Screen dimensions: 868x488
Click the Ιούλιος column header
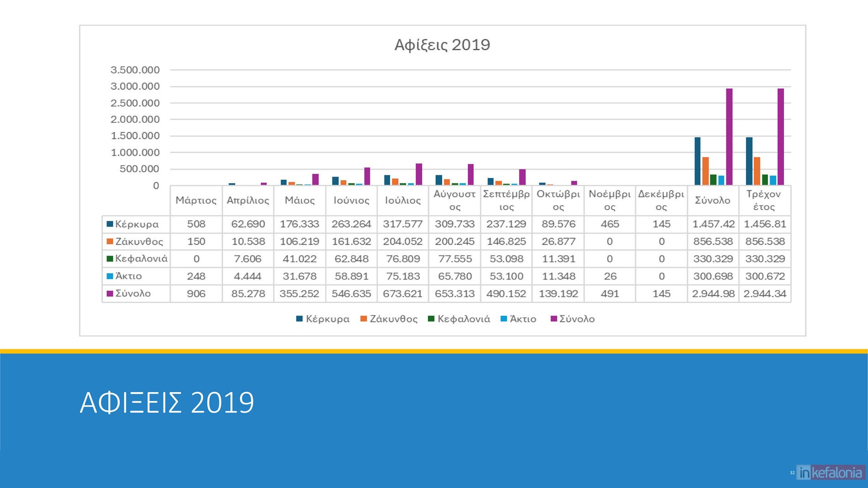(x=403, y=200)
